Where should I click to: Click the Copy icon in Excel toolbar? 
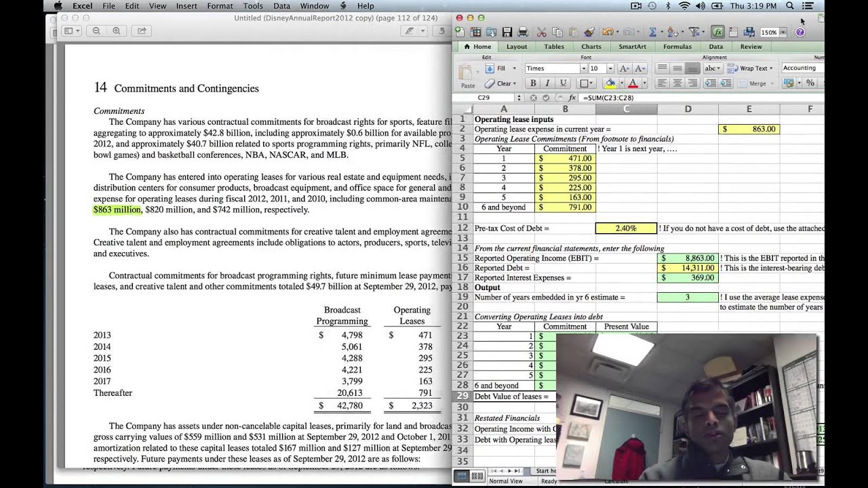coord(557,32)
